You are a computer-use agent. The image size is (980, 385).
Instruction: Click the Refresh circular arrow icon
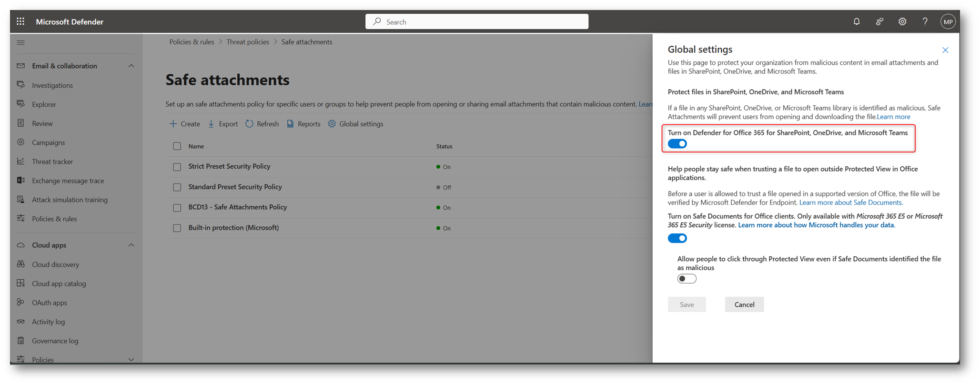249,124
